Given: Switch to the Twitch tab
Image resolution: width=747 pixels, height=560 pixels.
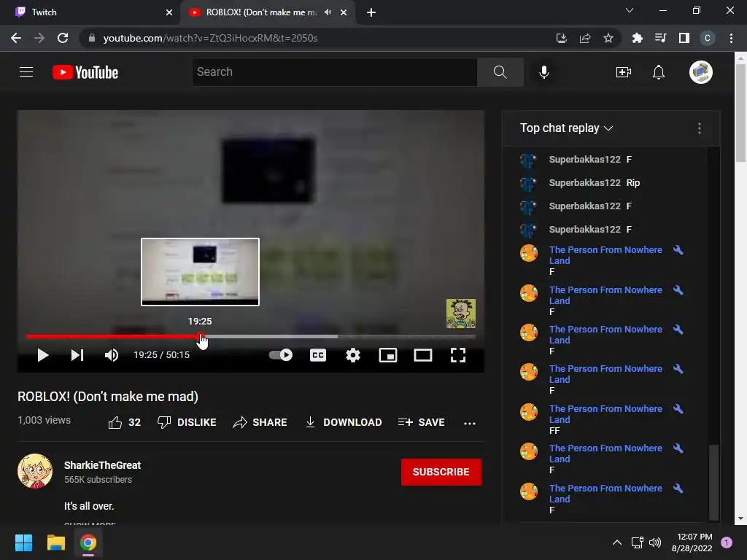Looking at the screenshot, I should tap(90, 12).
